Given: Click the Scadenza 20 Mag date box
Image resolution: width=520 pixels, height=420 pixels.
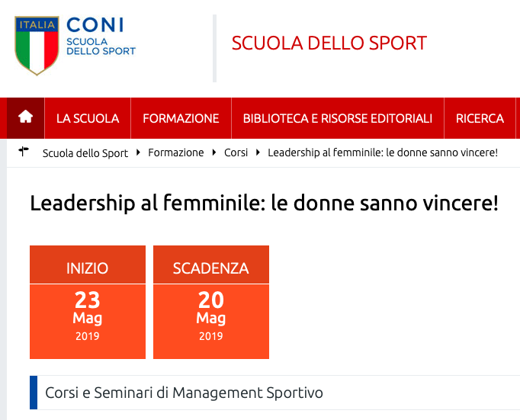Looking at the screenshot, I should (x=211, y=302).
